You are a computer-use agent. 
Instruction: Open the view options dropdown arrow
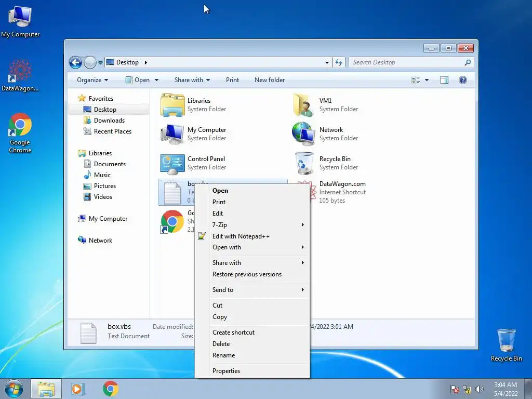[x=427, y=80]
